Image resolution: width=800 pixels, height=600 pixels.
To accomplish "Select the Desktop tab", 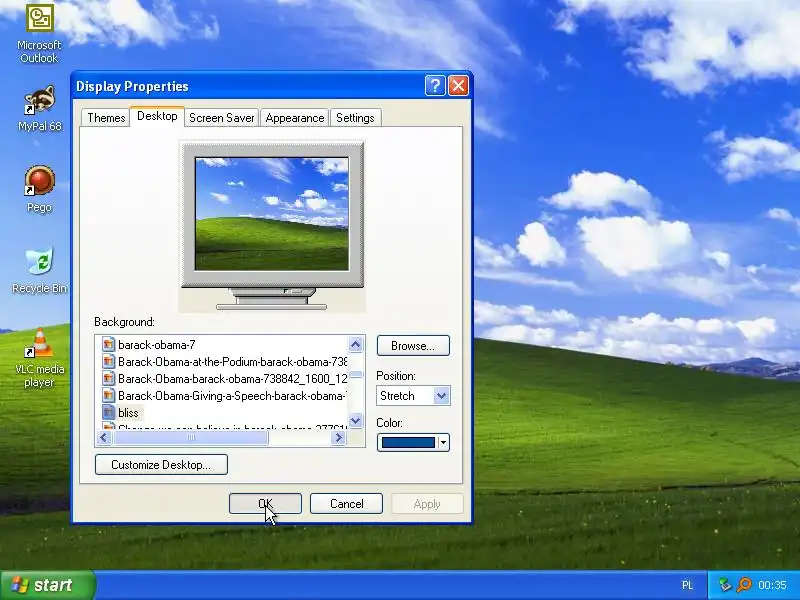I will [x=157, y=116].
